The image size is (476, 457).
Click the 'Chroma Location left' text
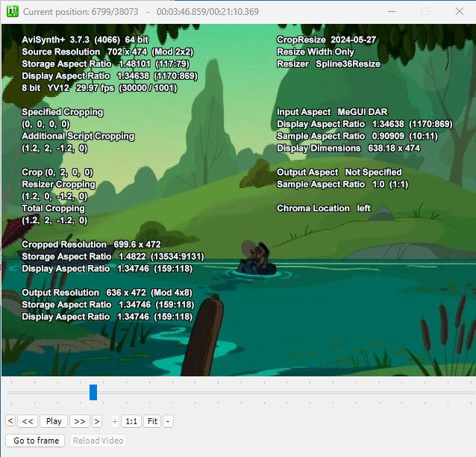(x=324, y=208)
